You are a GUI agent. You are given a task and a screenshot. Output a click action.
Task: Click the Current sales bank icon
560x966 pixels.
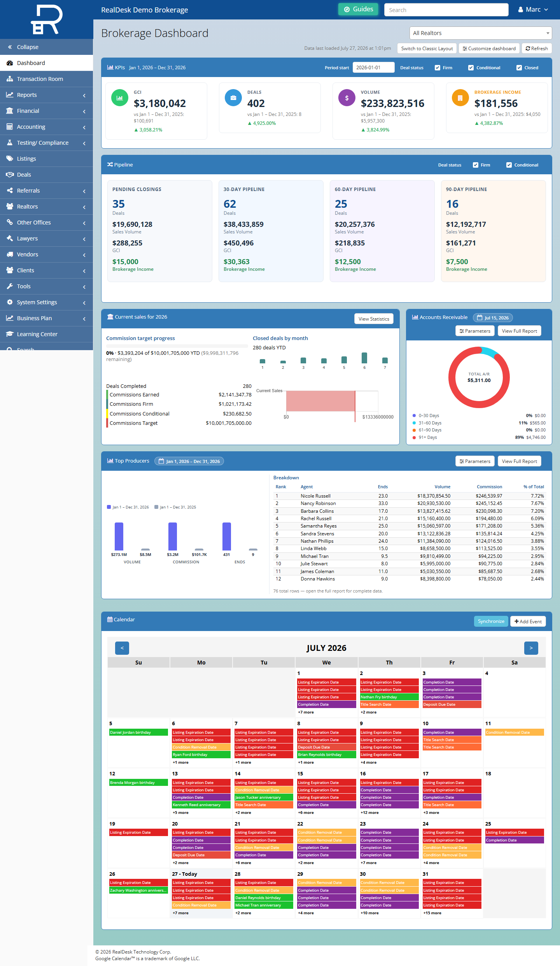[110, 317]
